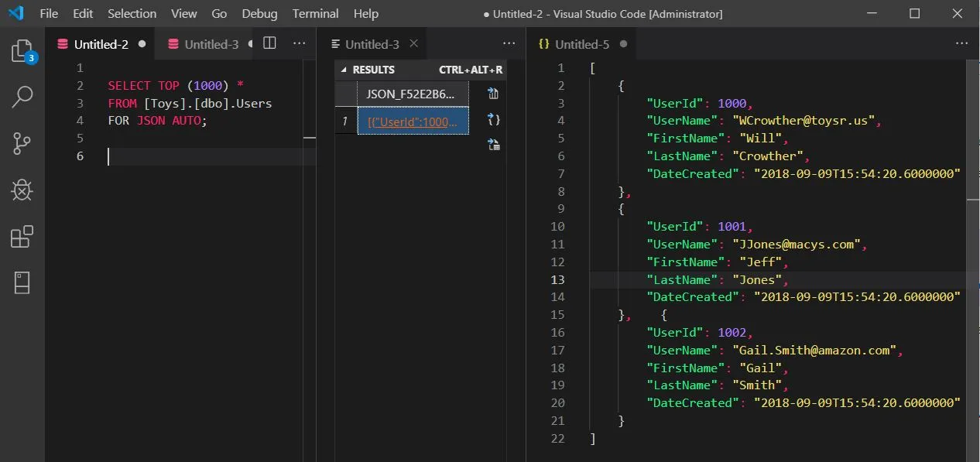Close the Untitled-3 results tab

(x=413, y=44)
